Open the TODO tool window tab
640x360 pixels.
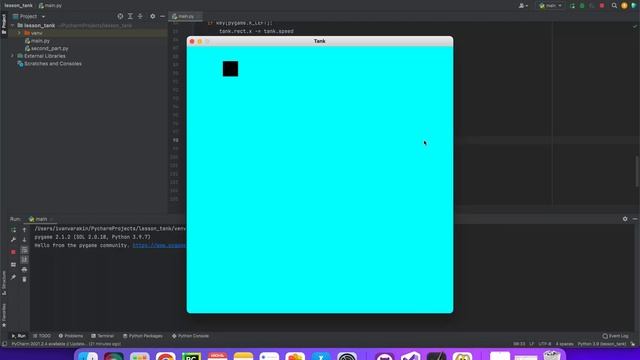pos(42,336)
